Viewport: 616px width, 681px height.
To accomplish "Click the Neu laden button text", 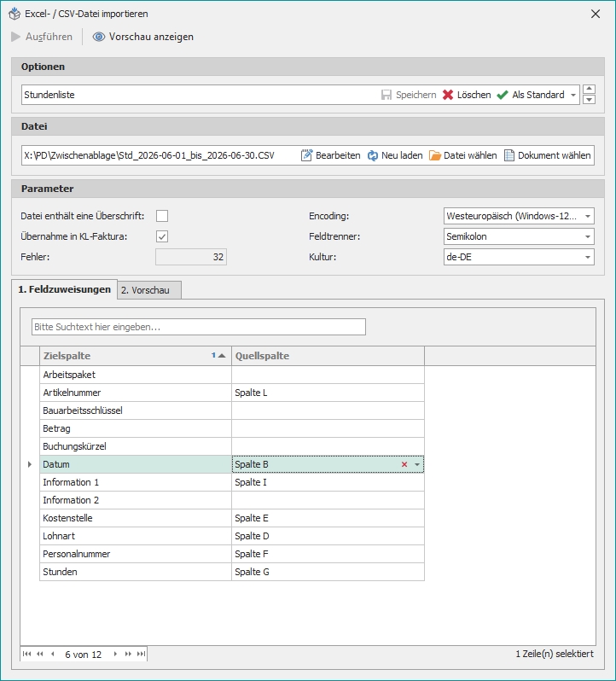I will click(402, 155).
